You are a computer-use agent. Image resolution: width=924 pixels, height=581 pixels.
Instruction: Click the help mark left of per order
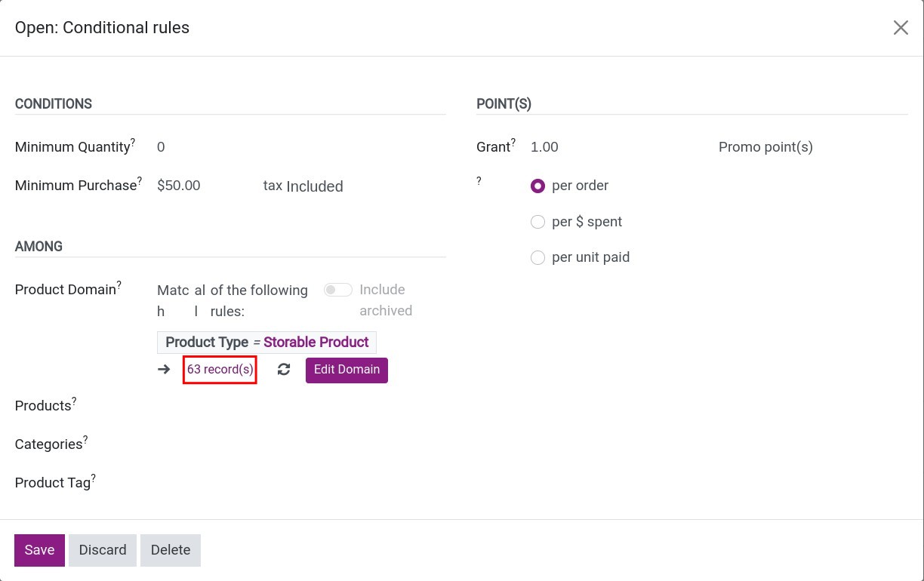click(x=479, y=181)
